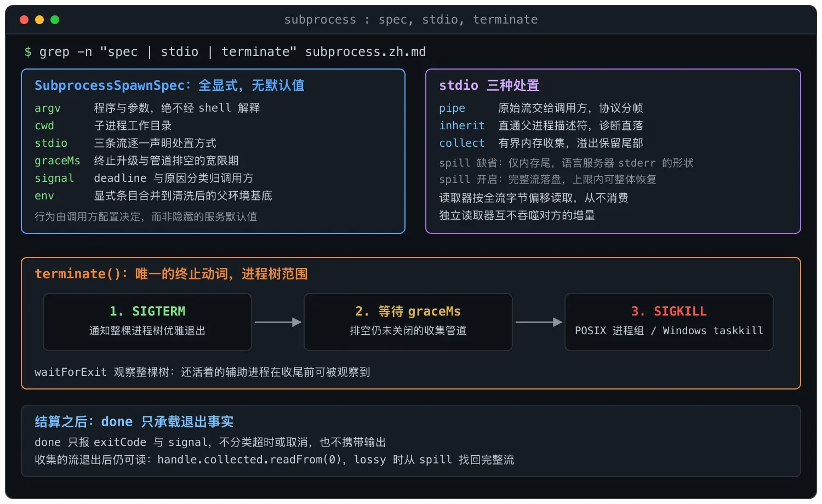The width and height of the screenshot is (822, 504).
Task: Click the '3. SIGKILL' step box
Action: [x=669, y=322]
